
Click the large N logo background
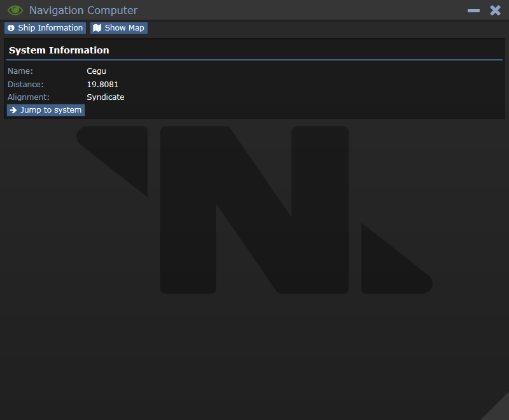tap(254, 210)
